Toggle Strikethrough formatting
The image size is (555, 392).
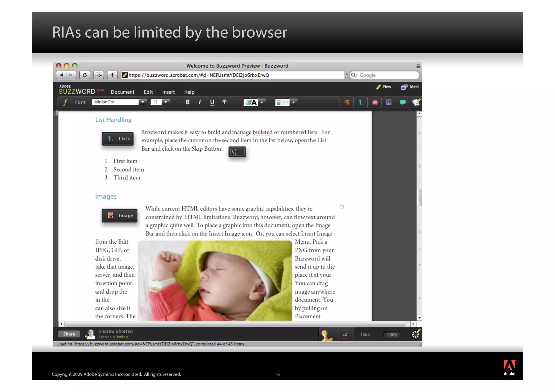tap(224, 102)
